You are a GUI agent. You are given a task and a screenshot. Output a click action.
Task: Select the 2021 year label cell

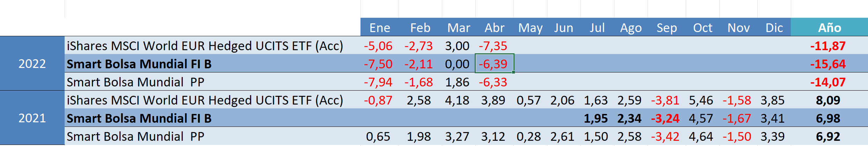(x=32, y=118)
